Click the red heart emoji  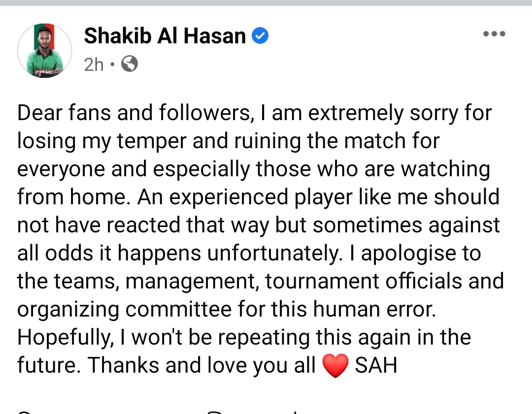pos(335,366)
